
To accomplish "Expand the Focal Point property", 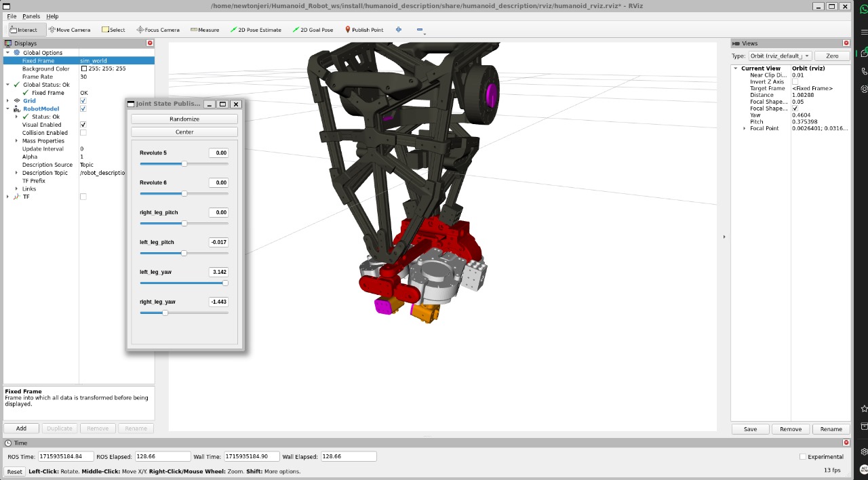I will coord(745,128).
